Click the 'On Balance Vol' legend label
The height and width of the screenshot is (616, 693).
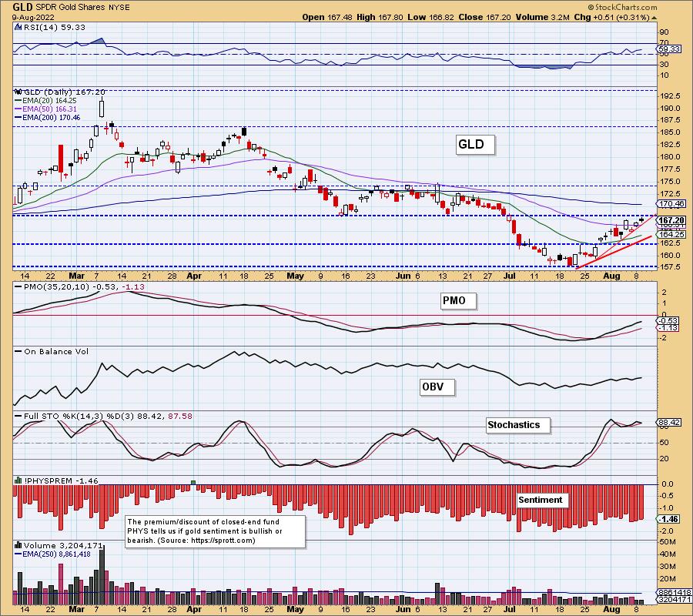click(x=52, y=351)
